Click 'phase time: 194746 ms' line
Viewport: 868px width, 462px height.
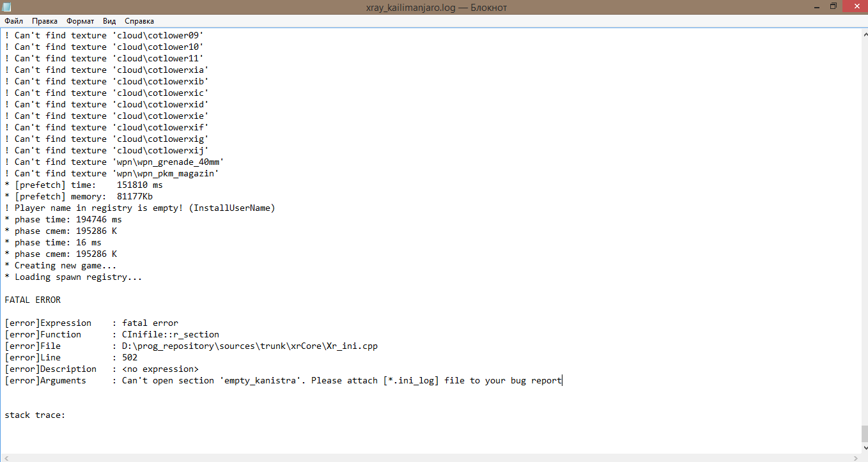63,219
